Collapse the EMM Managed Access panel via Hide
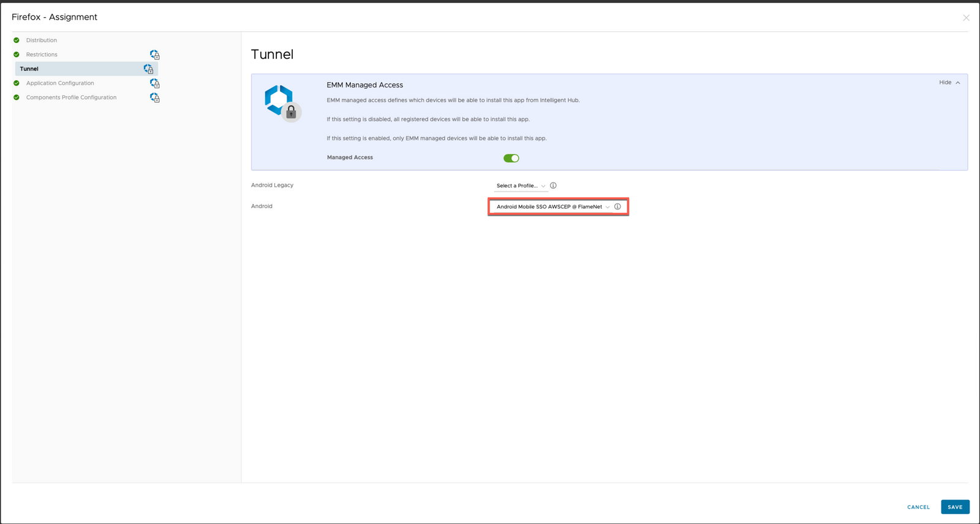The height and width of the screenshot is (524, 980). coord(949,83)
